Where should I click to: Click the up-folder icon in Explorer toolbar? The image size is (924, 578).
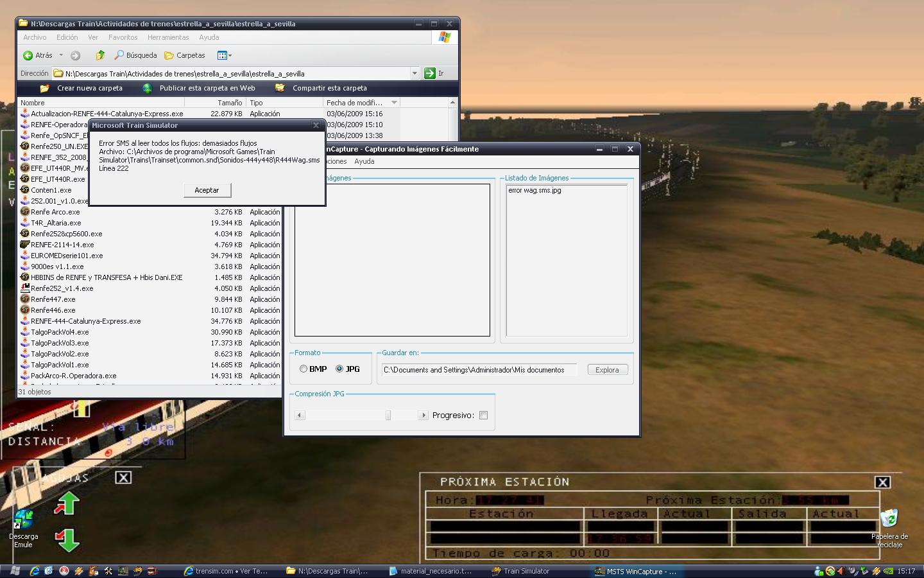click(100, 55)
